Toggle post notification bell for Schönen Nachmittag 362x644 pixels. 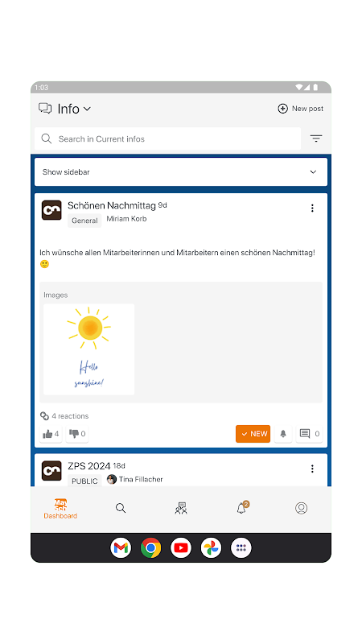pos(283,434)
